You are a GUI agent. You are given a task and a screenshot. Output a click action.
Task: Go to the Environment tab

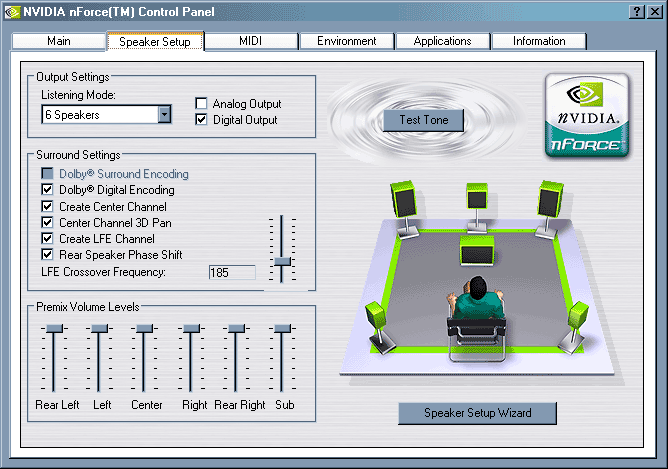[347, 41]
